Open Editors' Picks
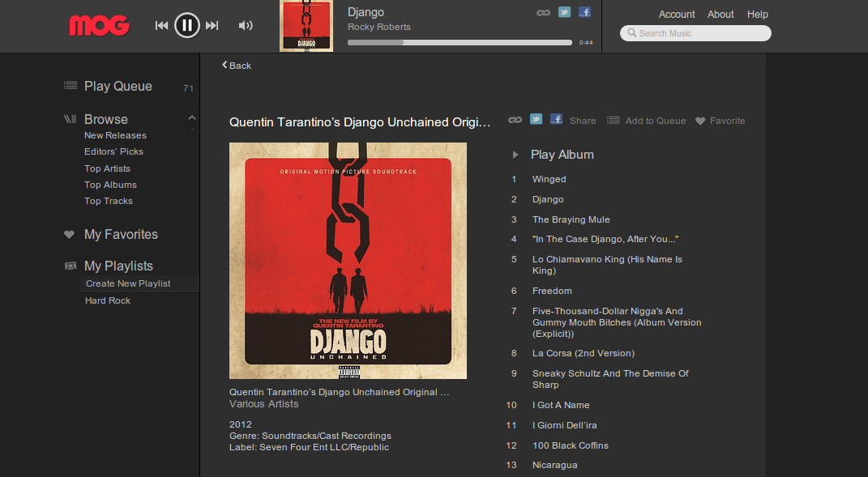Viewport: 868px width, 477px height. [113, 151]
